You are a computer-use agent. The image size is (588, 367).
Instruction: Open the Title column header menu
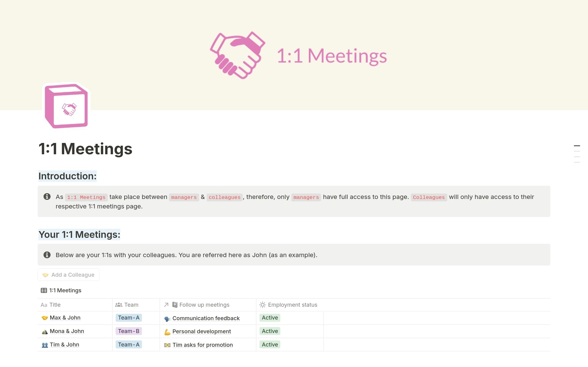click(55, 305)
